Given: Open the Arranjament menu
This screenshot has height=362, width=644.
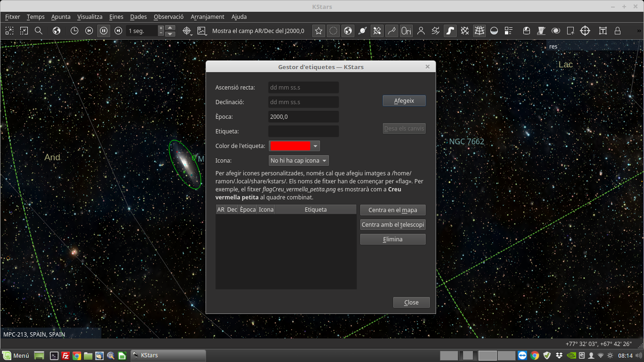Looking at the screenshot, I should pyautogui.click(x=207, y=16).
